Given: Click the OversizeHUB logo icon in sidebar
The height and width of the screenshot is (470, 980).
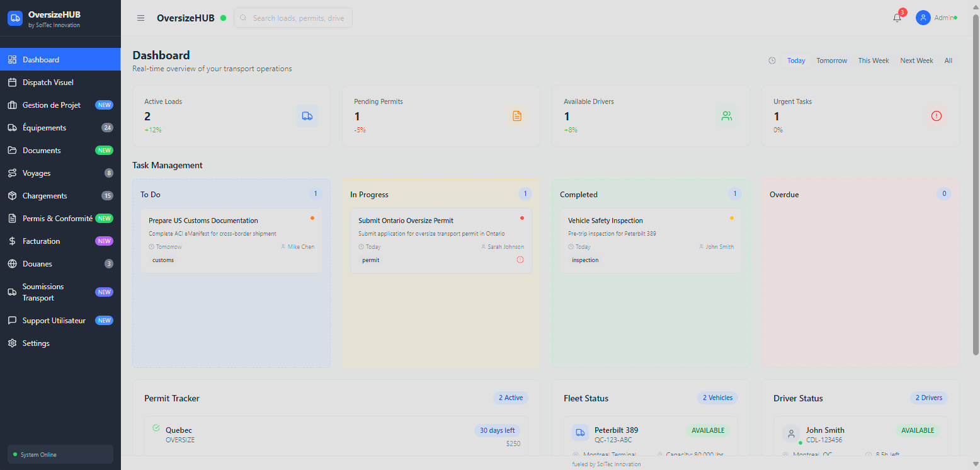Looking at the screenshot, I should [x=15, y=19].
